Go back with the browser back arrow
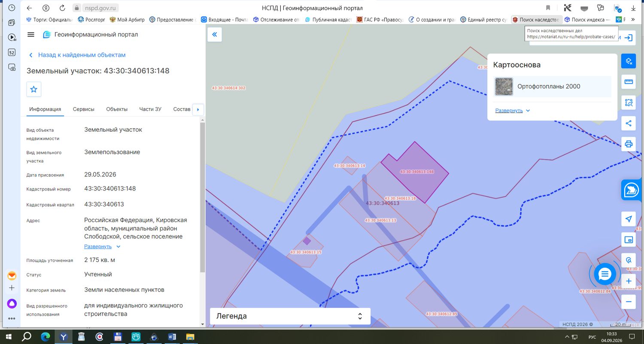The image size is (644, 344). (x=29, y=8)
